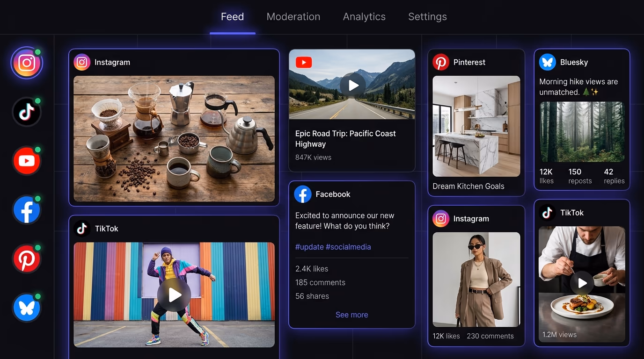Open the marble kitchen Pinterest image

tap(476, 126)
